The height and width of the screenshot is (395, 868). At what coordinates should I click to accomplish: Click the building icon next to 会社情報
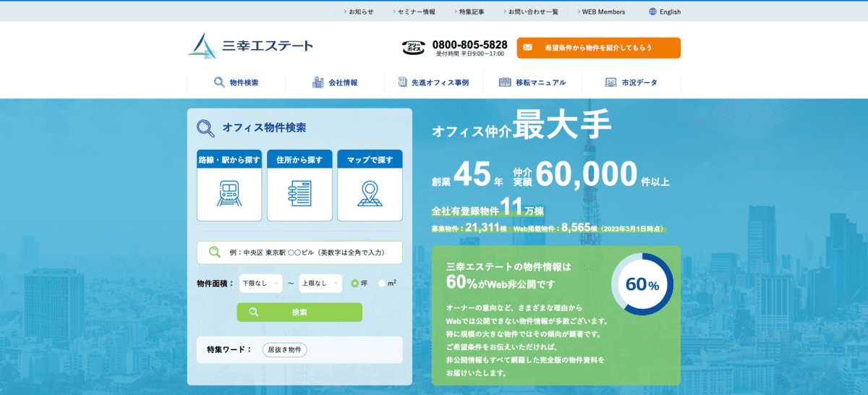click(318, 82)
